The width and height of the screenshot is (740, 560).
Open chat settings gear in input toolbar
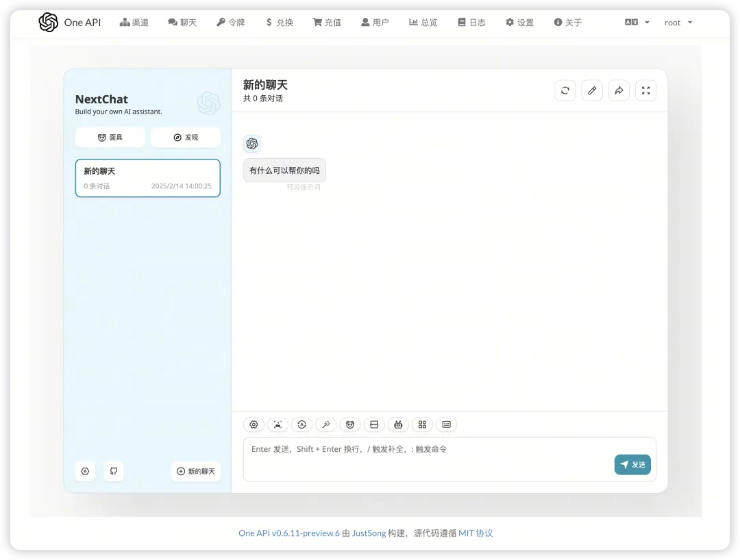coord(254,424)
